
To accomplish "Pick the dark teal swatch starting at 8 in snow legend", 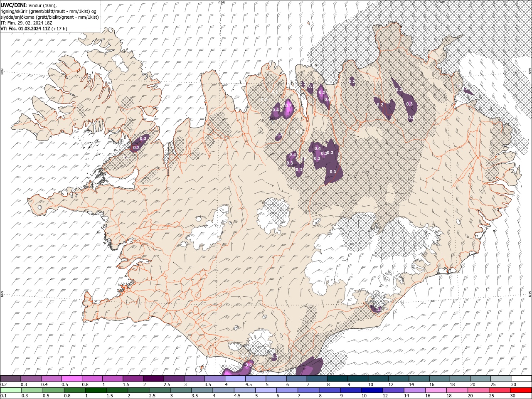I will tap(337, 379).
